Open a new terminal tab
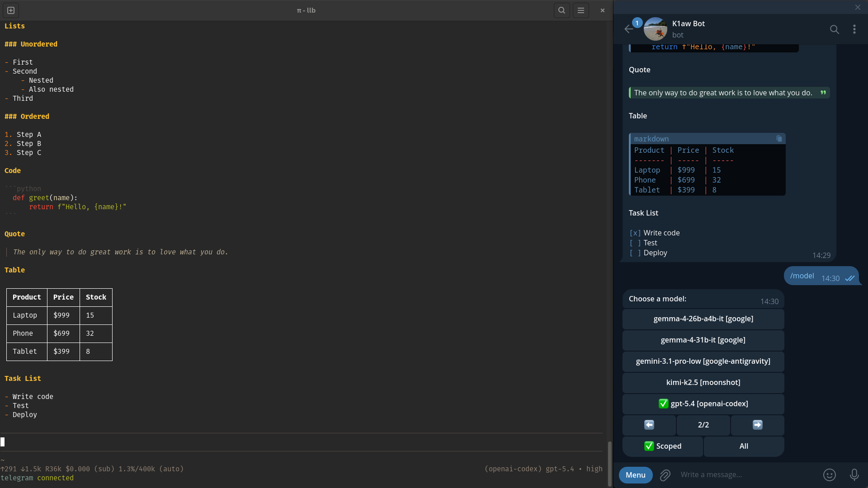Screen dimensions: 868x488 point(11,10)
